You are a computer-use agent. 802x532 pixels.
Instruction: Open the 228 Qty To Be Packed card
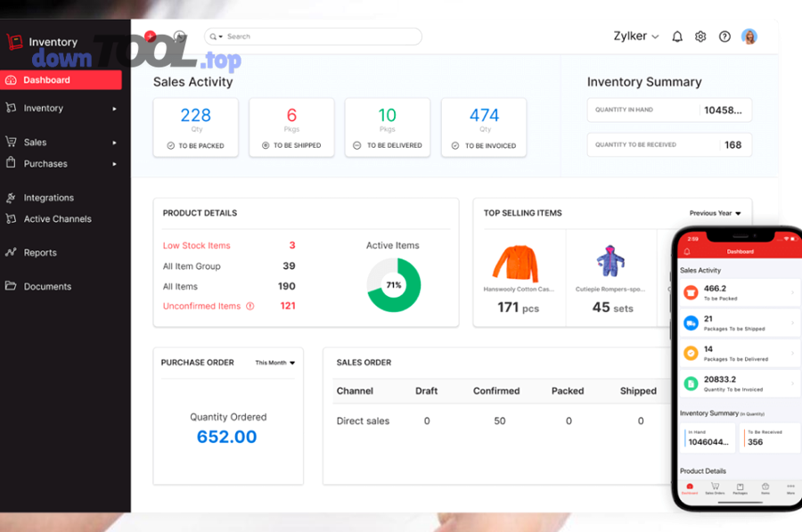pyautogui.click(x=195, y=127)
